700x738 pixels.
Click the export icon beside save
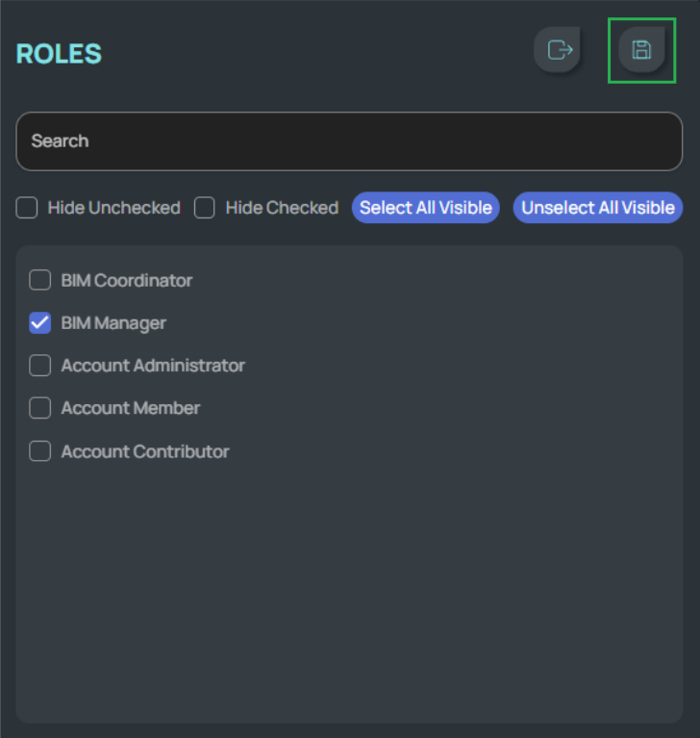559,50
